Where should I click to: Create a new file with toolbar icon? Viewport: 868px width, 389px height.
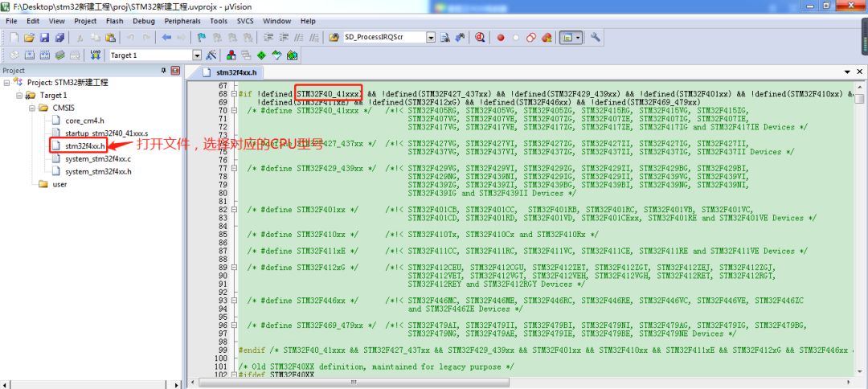[14, 38]
